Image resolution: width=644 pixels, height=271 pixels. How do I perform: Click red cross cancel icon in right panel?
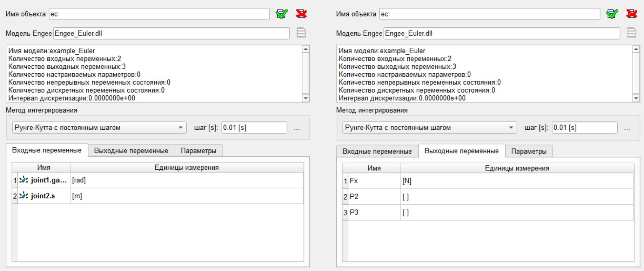click(x=632, y=14)
